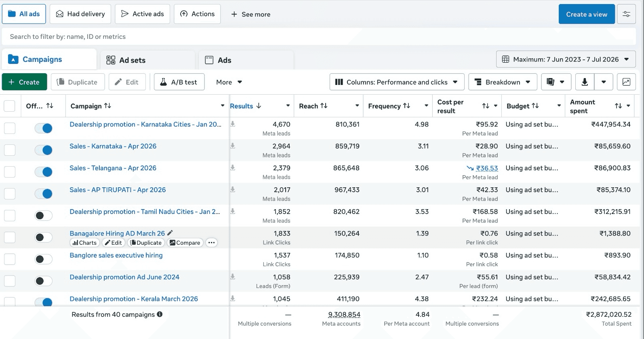This screenshot has width=644, height=339.
Task: Open the three-dot more options for Banagalore Hiring
Action: (211, 243)
